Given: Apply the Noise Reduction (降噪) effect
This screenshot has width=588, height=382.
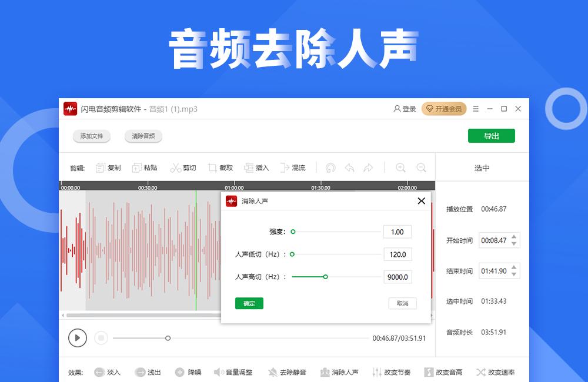Looking at the screenshot, I should point(188,372).
